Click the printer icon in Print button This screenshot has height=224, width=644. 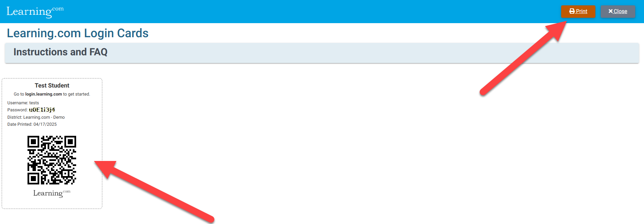[572, 11]
